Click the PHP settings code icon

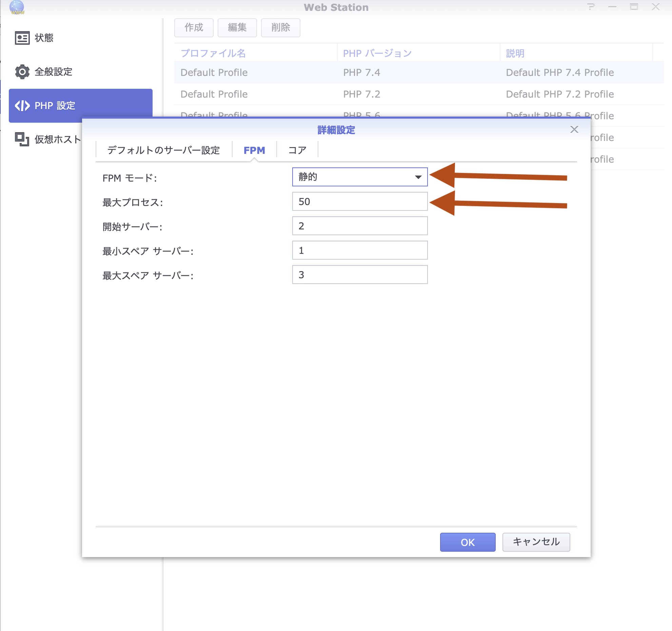pos(22,106)
